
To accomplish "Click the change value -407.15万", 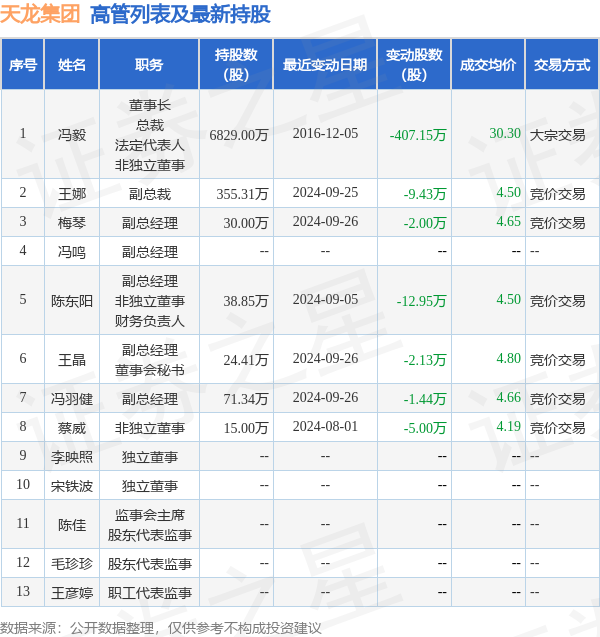I will coord(418,134).
